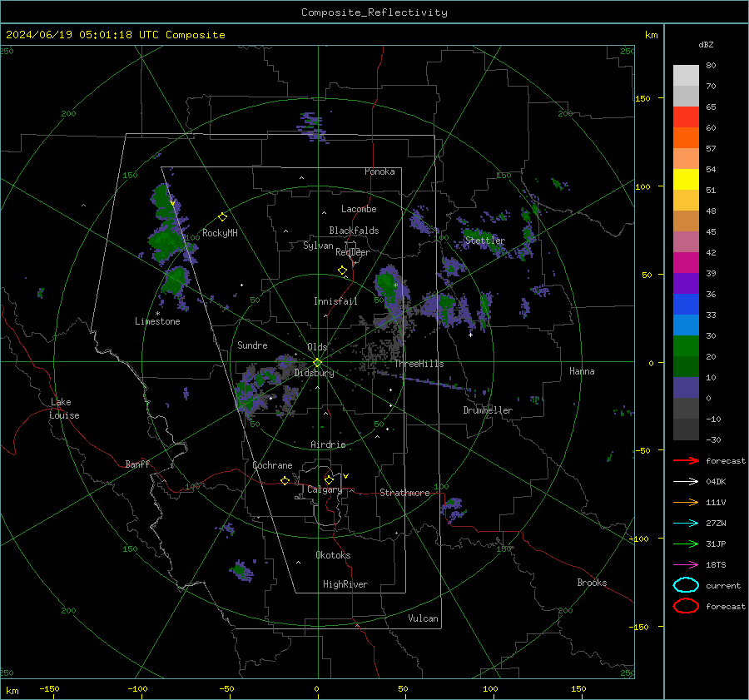Click the Stettler town label
The image size is (749, 700).
click(485, 241)
